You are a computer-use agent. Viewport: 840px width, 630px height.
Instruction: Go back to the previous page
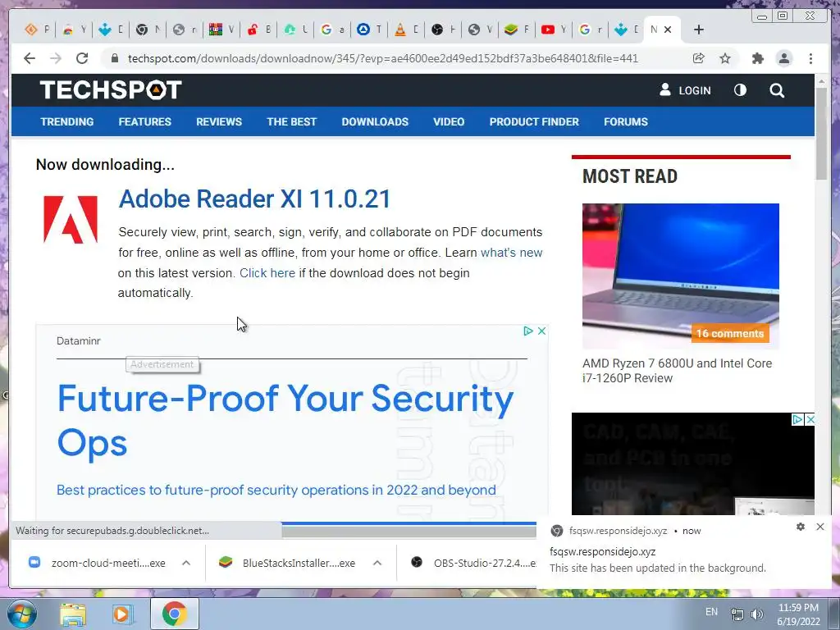click(x=30, y=58)
